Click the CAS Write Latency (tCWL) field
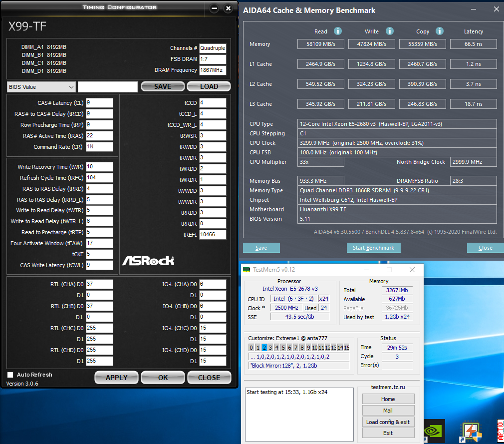This screenshot has height=444, width=504. (x=99, y=265)
